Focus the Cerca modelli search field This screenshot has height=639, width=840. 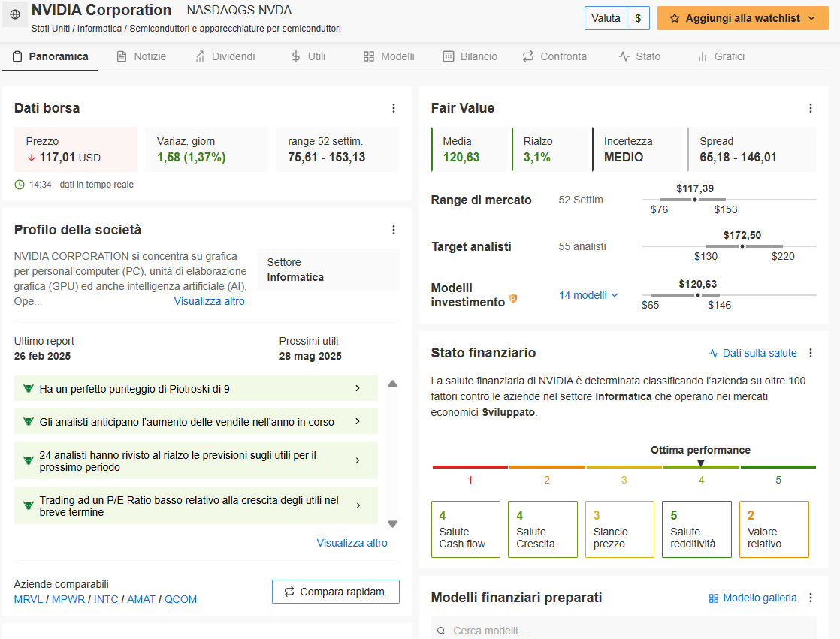[624, 631]
